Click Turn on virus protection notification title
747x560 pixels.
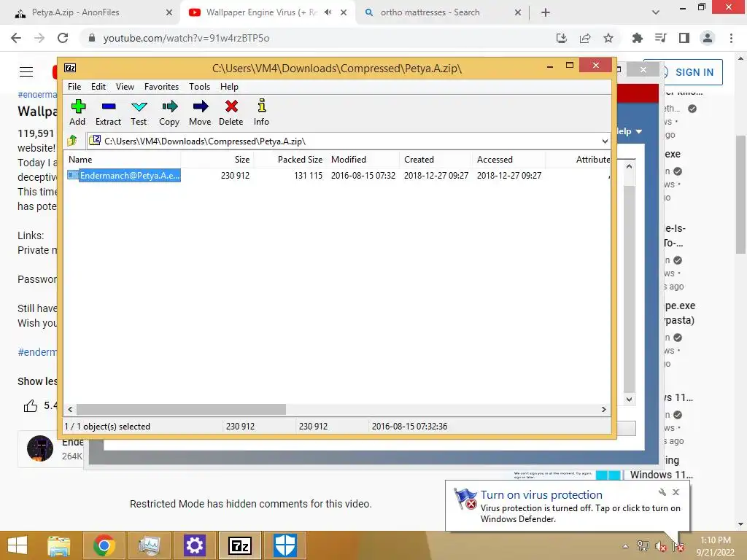(541, 495)
